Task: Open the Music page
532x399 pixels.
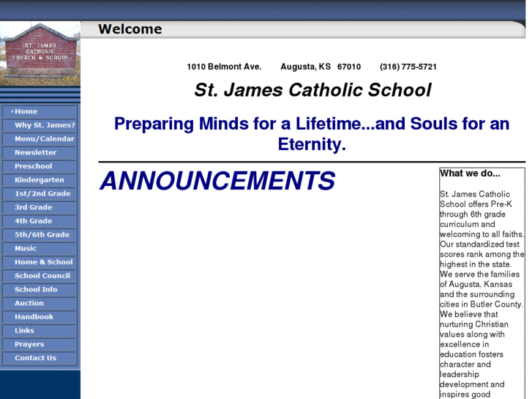Action: (40, 248)
